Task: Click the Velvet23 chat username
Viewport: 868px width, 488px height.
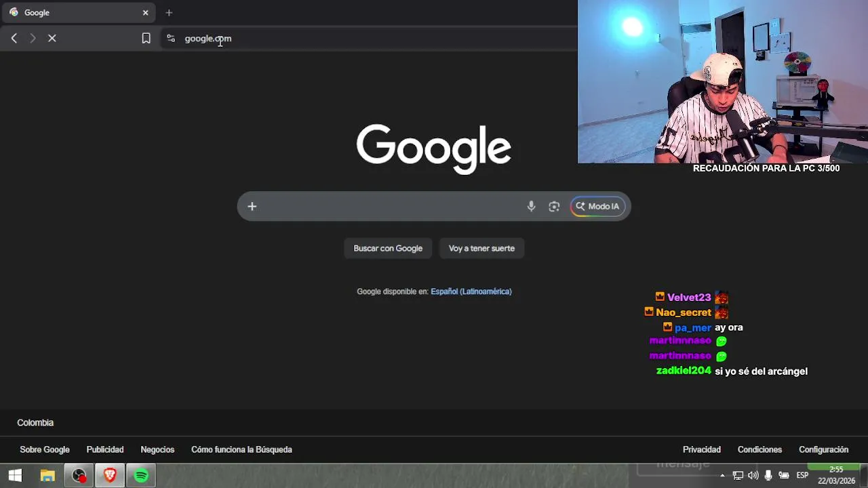Action: tap(689, 298)
